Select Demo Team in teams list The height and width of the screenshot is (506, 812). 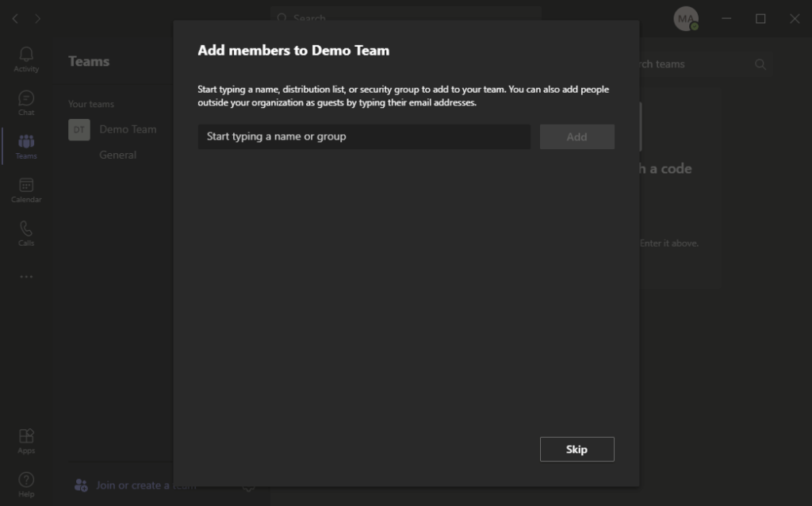tap(128, 129)
